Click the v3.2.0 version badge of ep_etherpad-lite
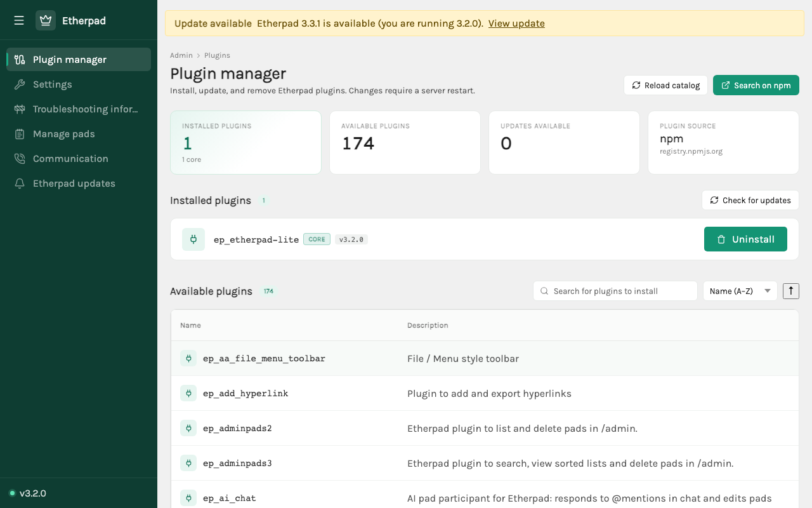Image resolution: width=812 pixels, height=508 pixels. (351, 239)
